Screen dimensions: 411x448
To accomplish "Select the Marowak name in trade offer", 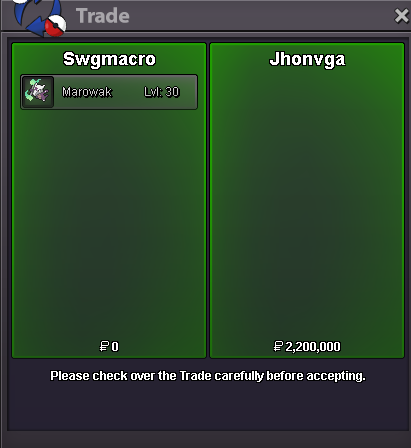I will click(x=87, y=92).
